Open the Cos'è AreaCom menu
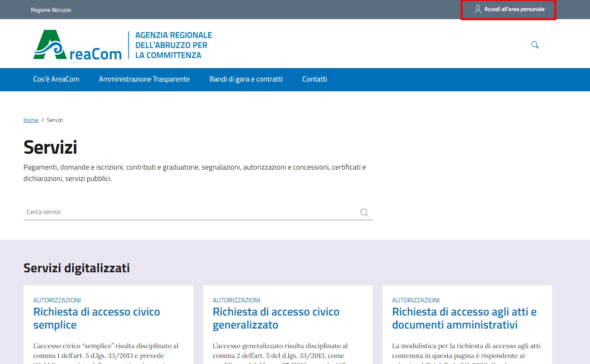This screenshot has width=590, height=364. 56,79
